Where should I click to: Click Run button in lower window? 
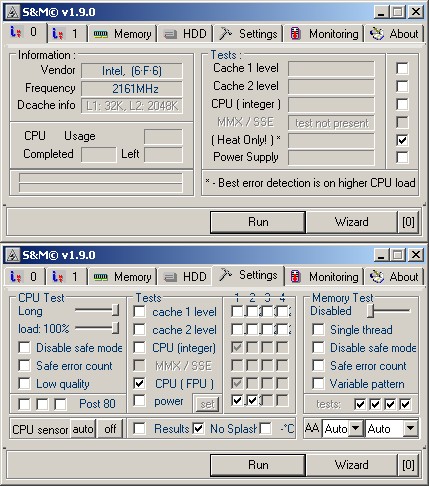258,465
